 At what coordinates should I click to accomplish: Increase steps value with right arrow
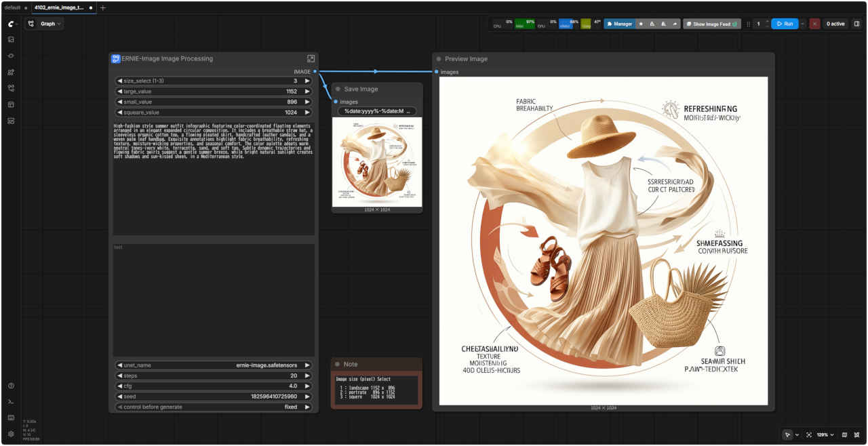[307, 376]
